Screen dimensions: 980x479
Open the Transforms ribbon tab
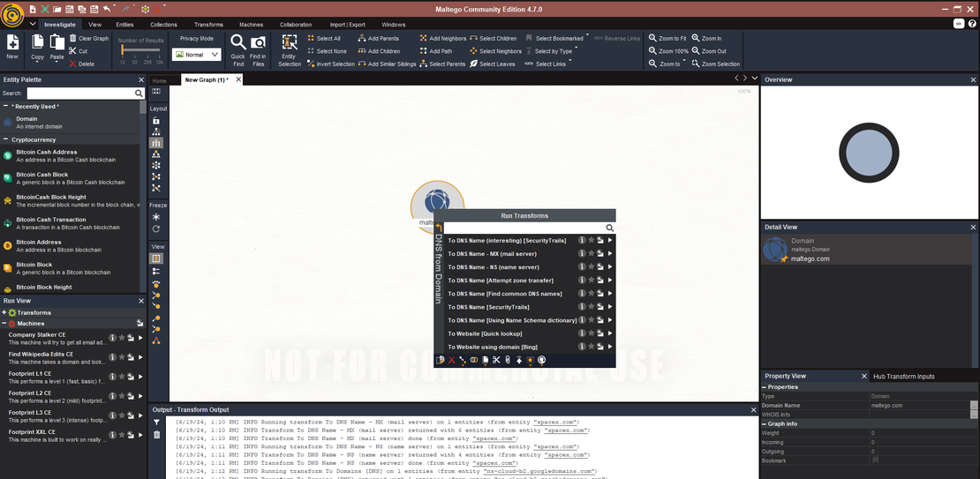coord(208,25)
